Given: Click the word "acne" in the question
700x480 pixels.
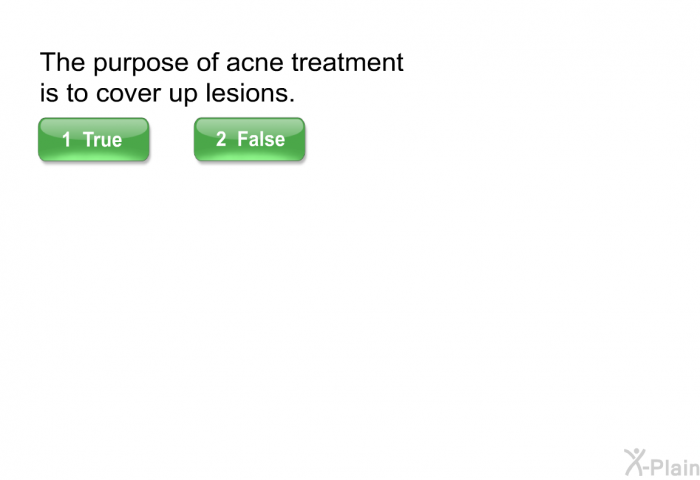Looking at the screenshot, I should [254, 63].
